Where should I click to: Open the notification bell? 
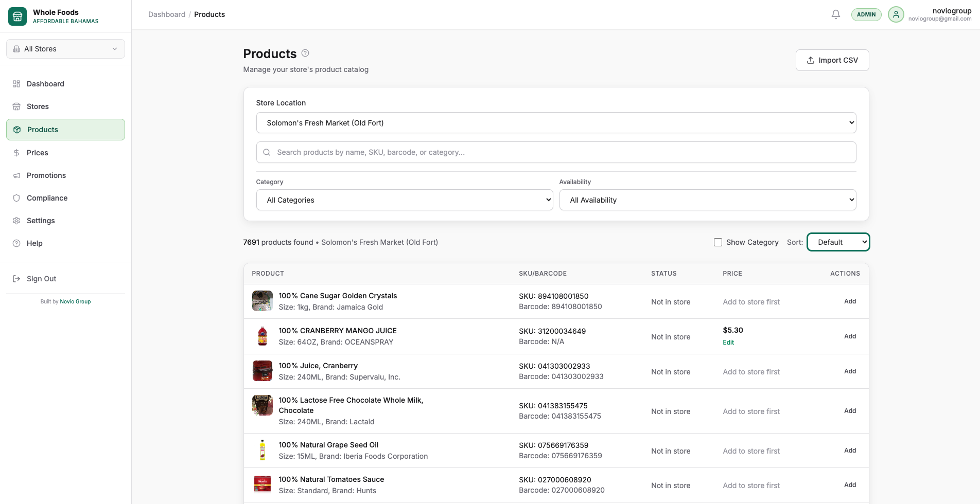(835, 14)
